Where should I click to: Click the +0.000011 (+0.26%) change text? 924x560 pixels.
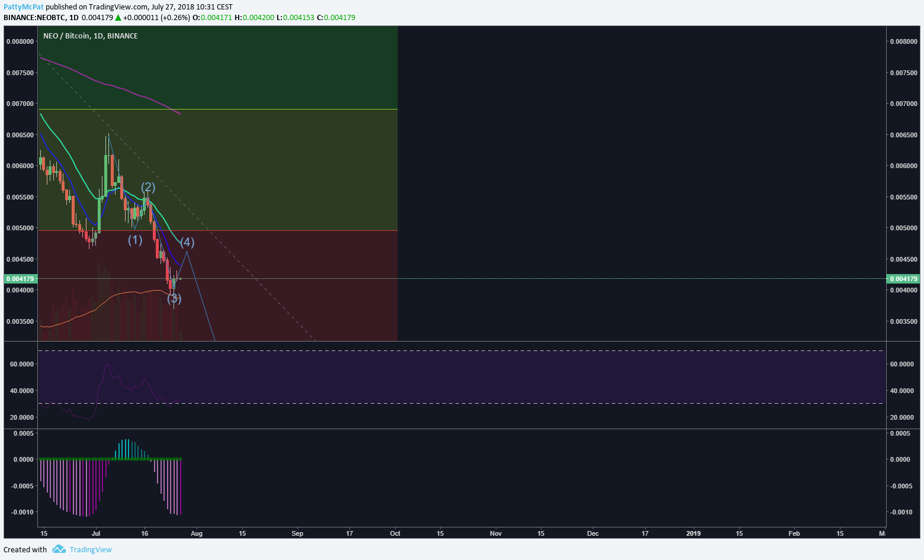[x=157, y=18]
